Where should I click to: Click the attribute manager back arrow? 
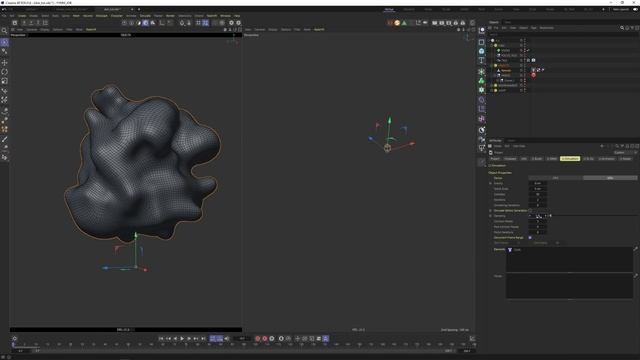pos(602,146)
